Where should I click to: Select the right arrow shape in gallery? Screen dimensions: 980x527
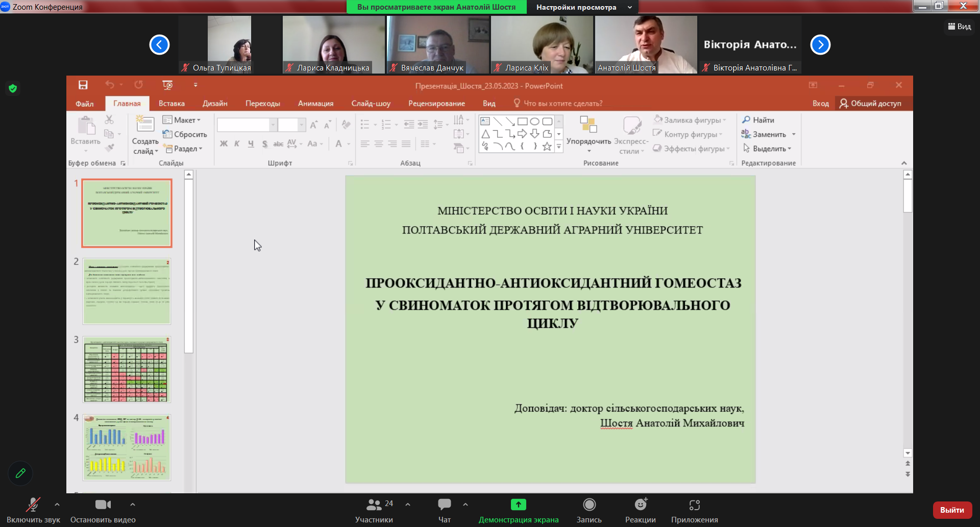point(522,134)
